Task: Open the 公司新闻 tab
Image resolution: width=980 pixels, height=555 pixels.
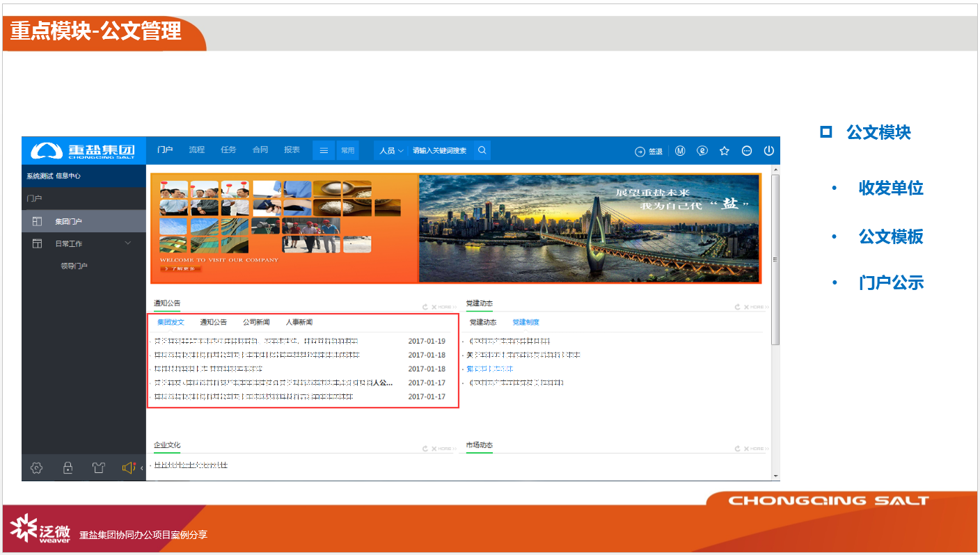Action: pos(256,323)
